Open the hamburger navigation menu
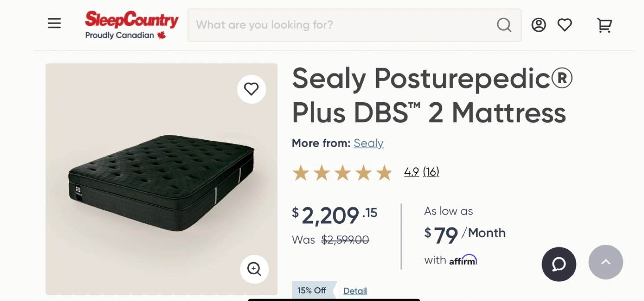 coord(54,24)
